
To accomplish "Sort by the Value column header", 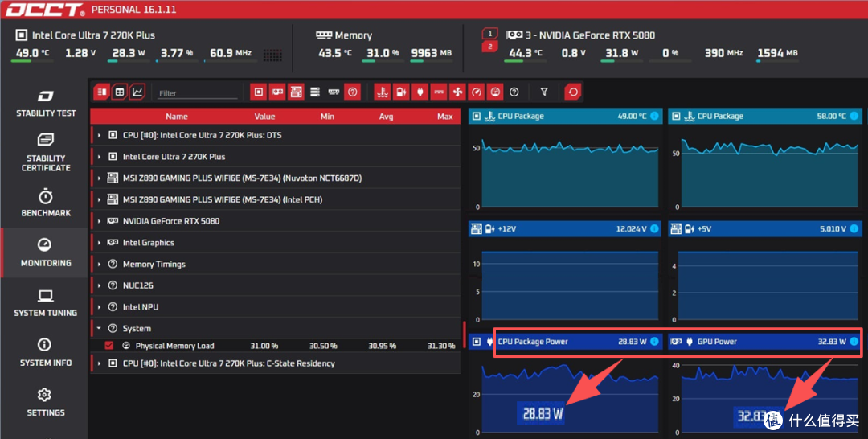I will click(264, 117).
